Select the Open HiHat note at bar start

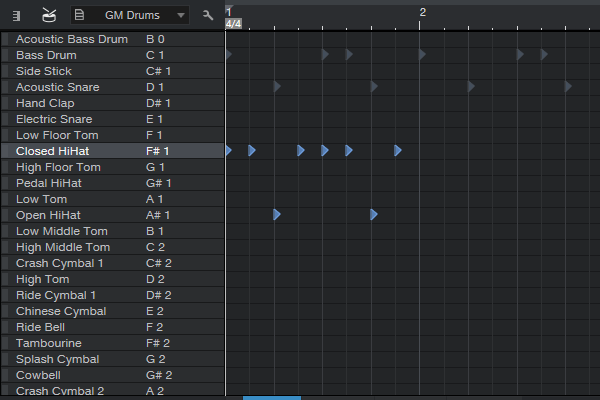tap(277, 215)
